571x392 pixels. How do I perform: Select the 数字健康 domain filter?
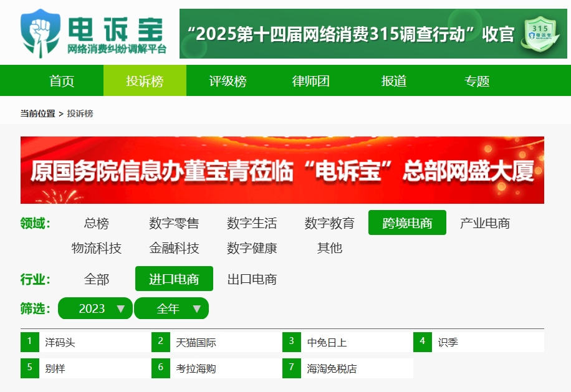point(252,248)
